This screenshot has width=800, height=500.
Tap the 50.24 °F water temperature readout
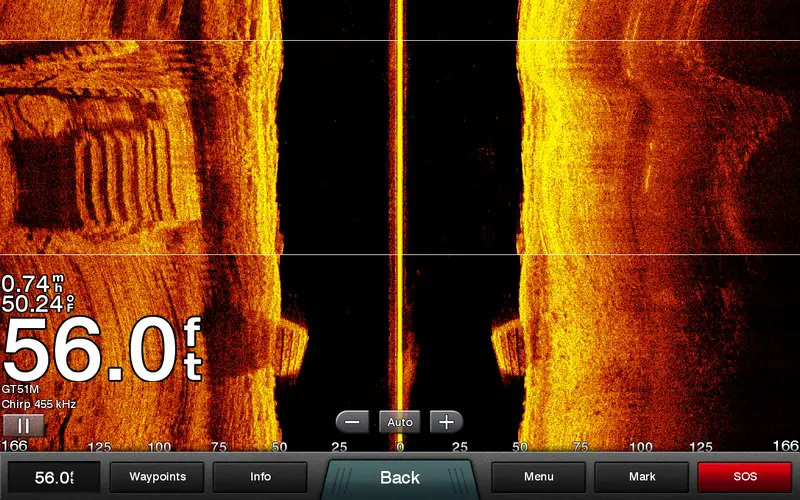coord(32,303)
